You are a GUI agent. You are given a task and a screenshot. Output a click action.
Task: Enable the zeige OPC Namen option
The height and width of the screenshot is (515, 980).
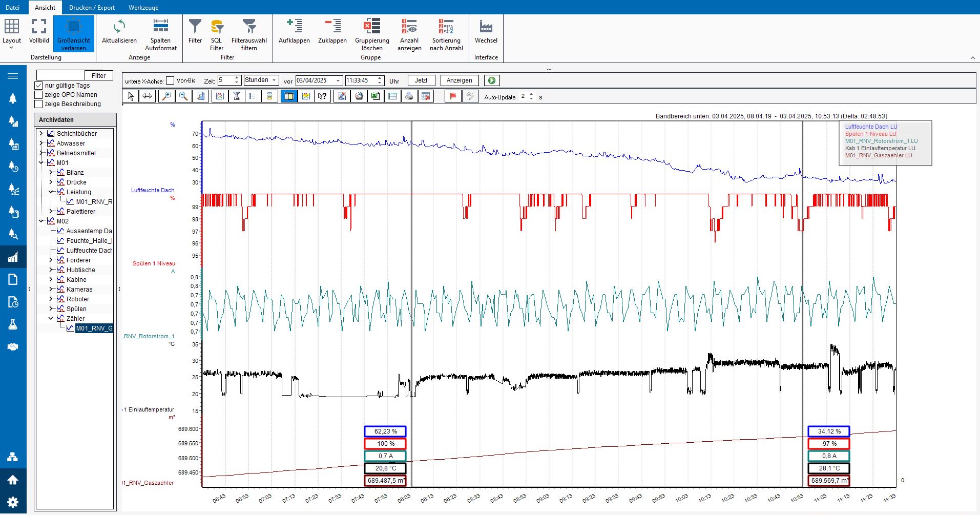pos(38,95)
